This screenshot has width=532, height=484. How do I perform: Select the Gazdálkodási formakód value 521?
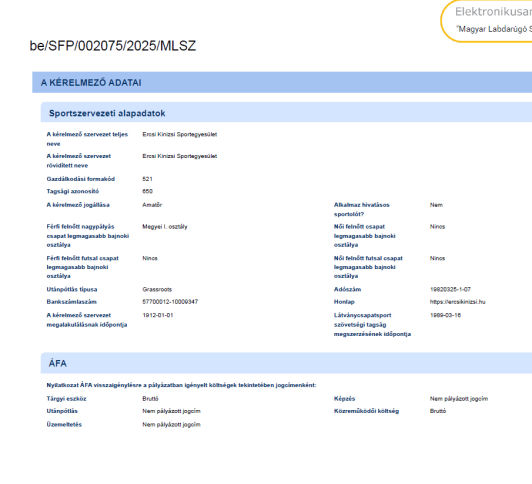click(147, 179)
